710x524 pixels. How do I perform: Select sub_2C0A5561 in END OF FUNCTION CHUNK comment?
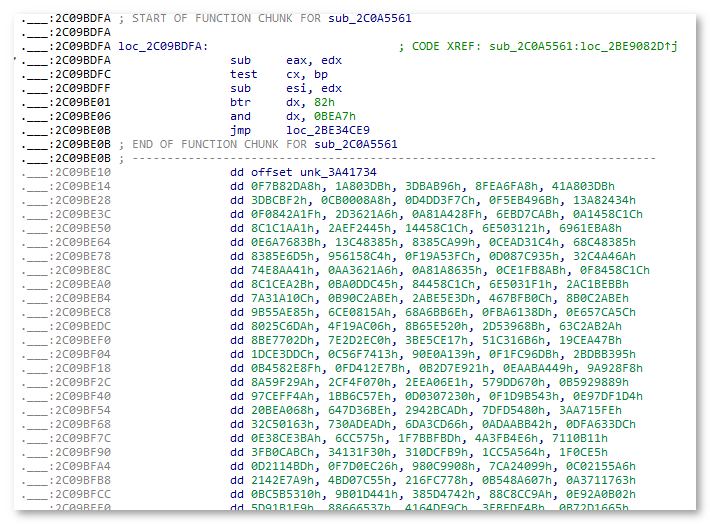tap(357, 144)
